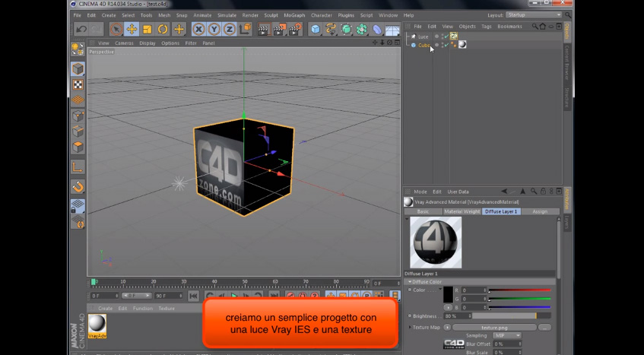
Task: Select the VrayAdv material thumbnail
Action: point(97,326)
